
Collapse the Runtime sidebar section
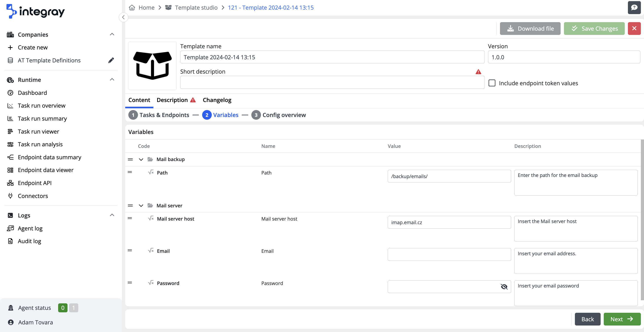click(112, 80)
